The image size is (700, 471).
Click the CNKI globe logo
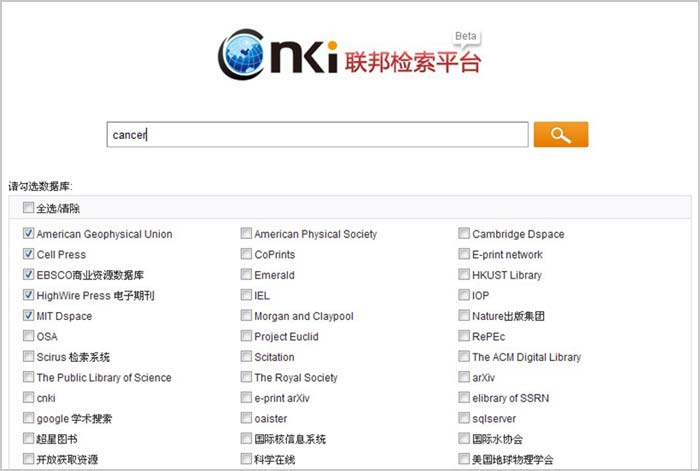(x=242, y=54)
